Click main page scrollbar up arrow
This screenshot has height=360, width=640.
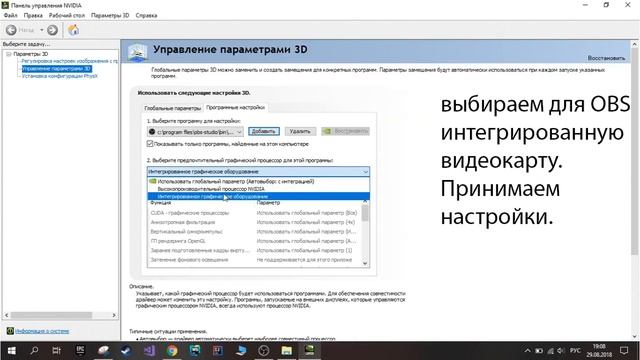click(x=634, y=44)
